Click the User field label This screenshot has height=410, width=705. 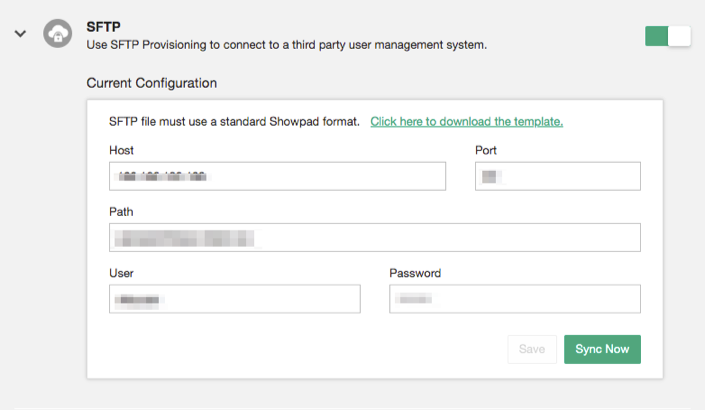[x=121, y=273]
